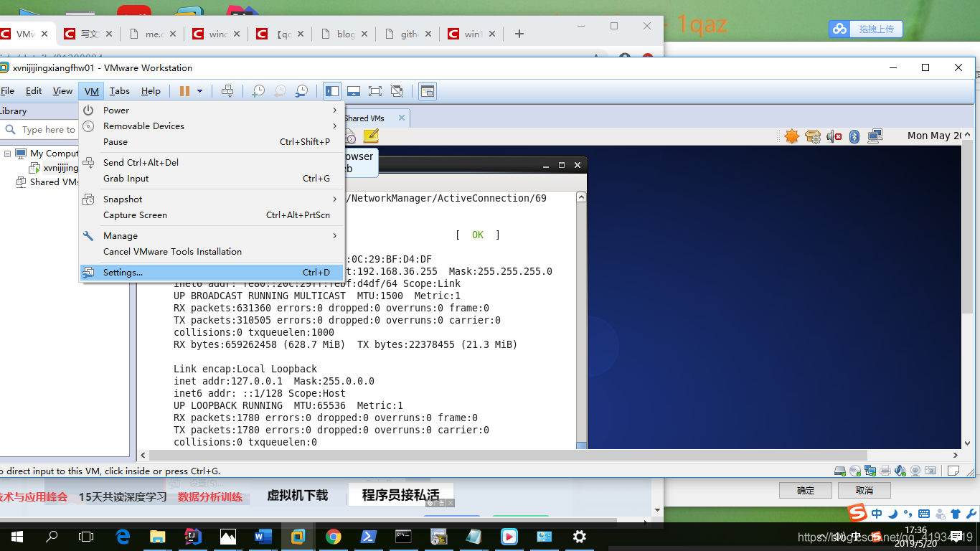The height and width of the screenshot is (551, 980).
Task: Toggle the console view toolbar icon
Action: point(428,91)
